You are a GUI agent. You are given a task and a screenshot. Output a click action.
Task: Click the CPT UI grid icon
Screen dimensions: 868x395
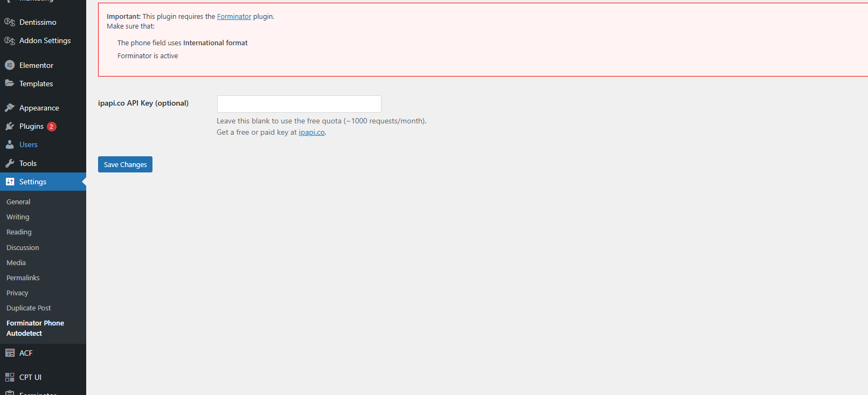point(10,377)
